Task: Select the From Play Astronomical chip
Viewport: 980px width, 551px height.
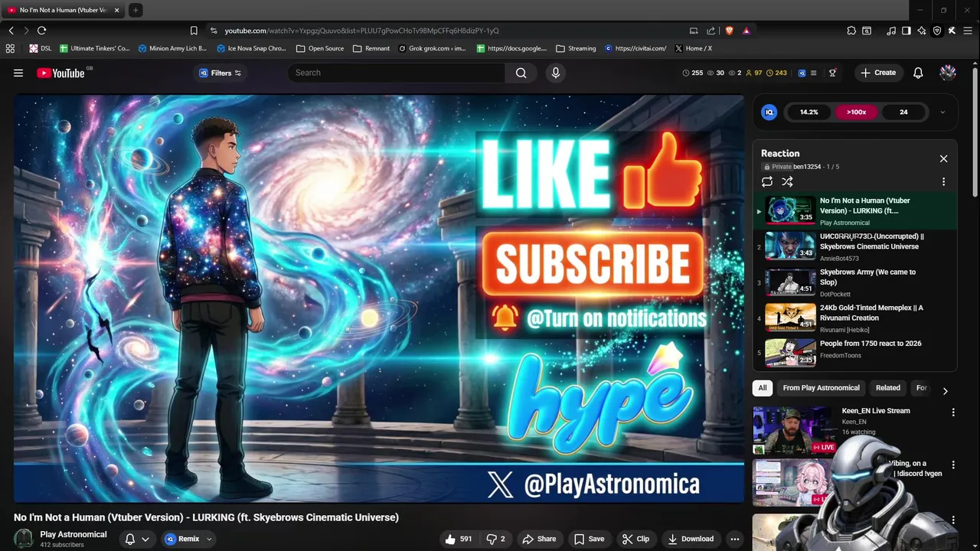Action: [821, 388]
